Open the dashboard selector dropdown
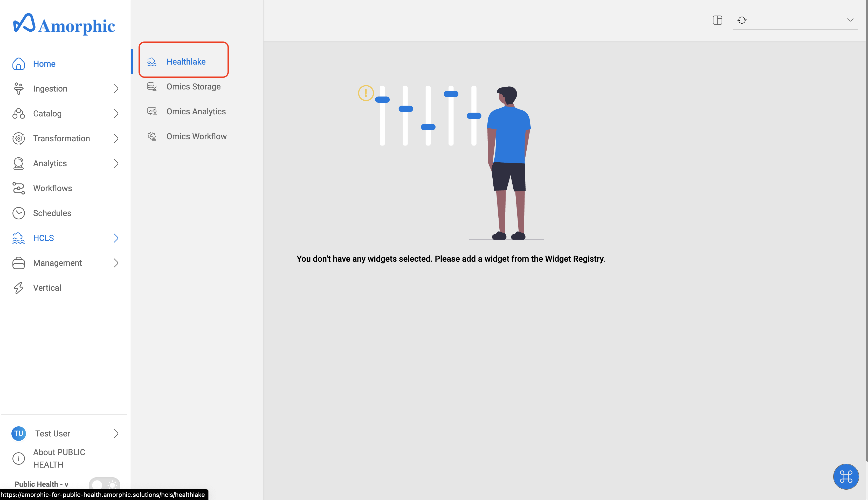Image resolution: width=868 pixels, height=500 pixels. click(x=795, y=20)
